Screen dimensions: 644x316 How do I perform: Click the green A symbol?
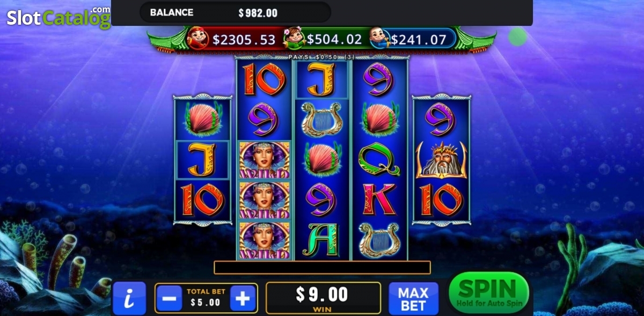[321, 240]
